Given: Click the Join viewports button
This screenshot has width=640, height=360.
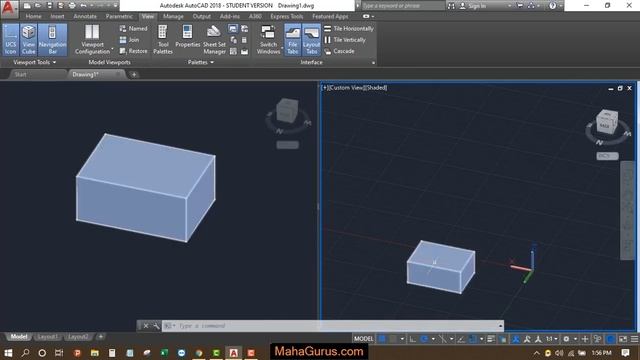Looking at the screenshot, I should 129,40.
